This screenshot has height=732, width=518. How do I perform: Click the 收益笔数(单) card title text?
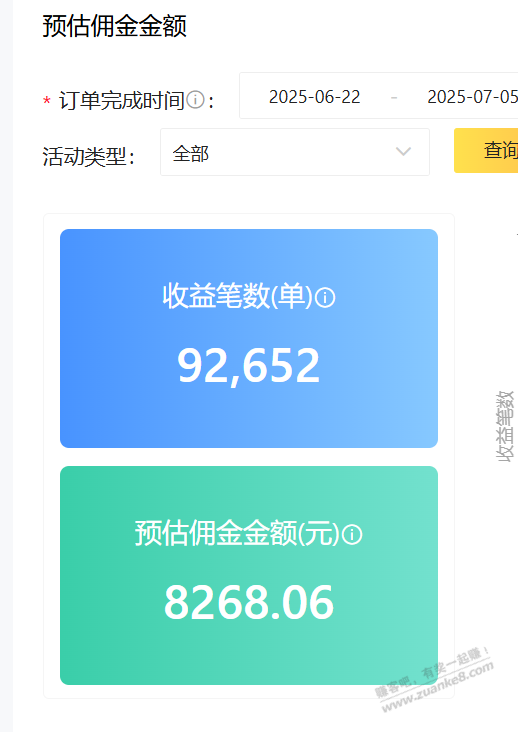coord(237,296)
